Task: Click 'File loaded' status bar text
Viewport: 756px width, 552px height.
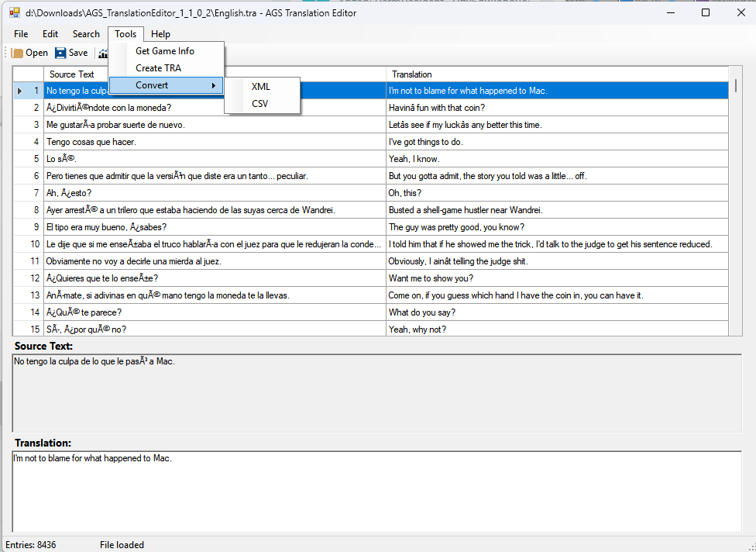Action: (x=122, y=545)
